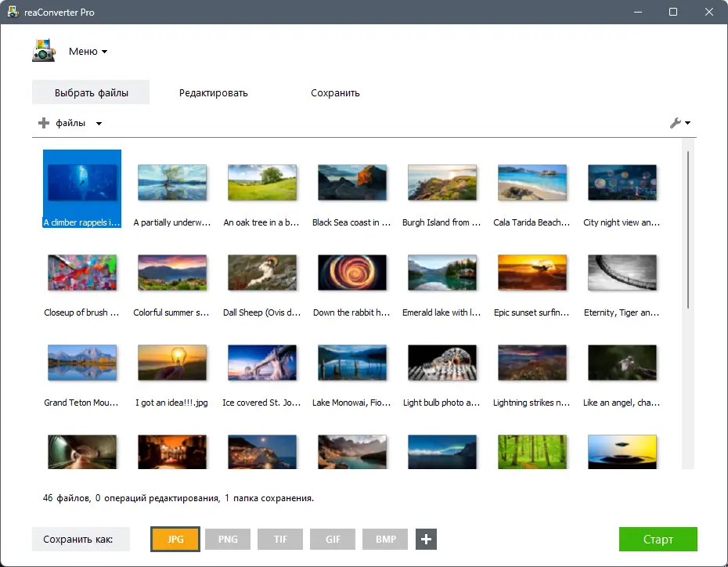The height and width of the screenshot is (567, 728).
Task: Expand the файлы dropdown arrow
Action: pos(98,123)
